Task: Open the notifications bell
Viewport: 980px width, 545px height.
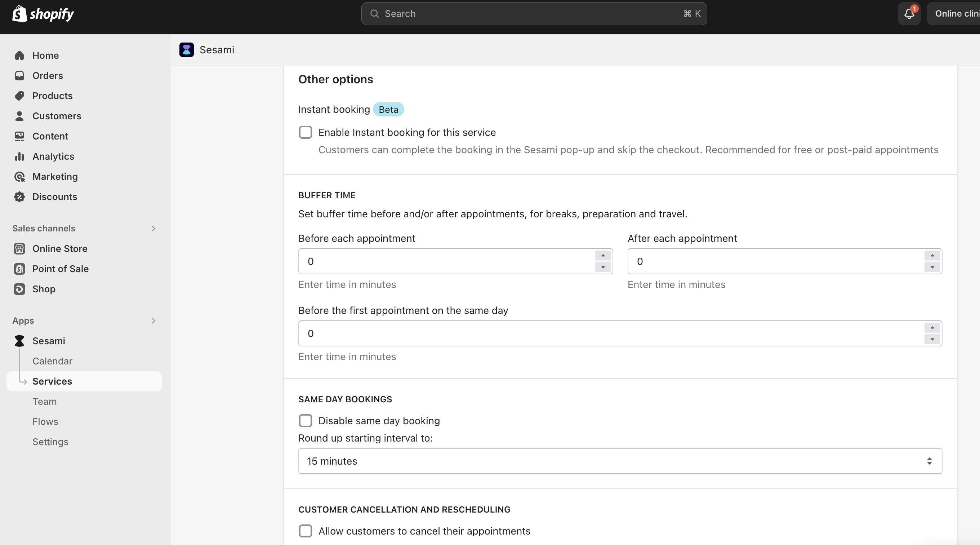Action: 909,14
